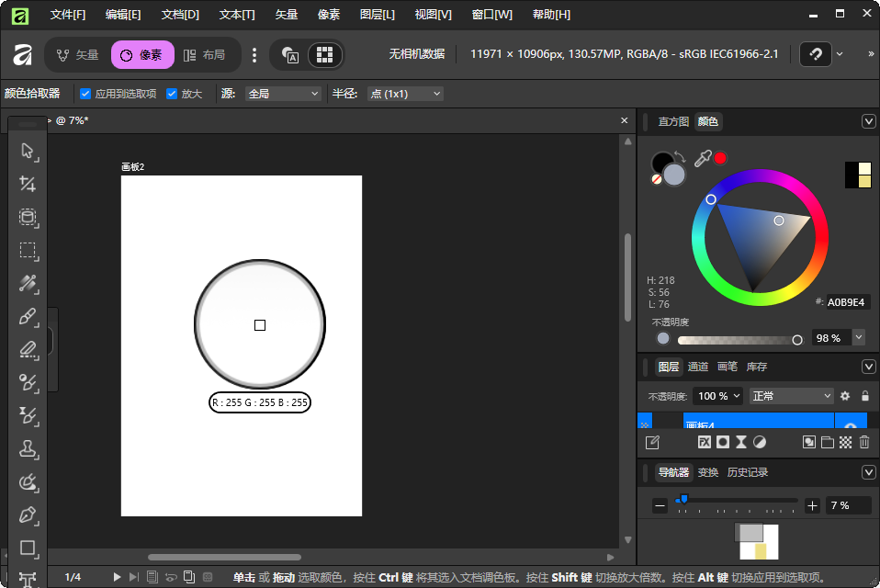Viewport: 880px width, 588px height.
Task: Delete the layer with the trash icon
Action: click(x=864, y=442)
